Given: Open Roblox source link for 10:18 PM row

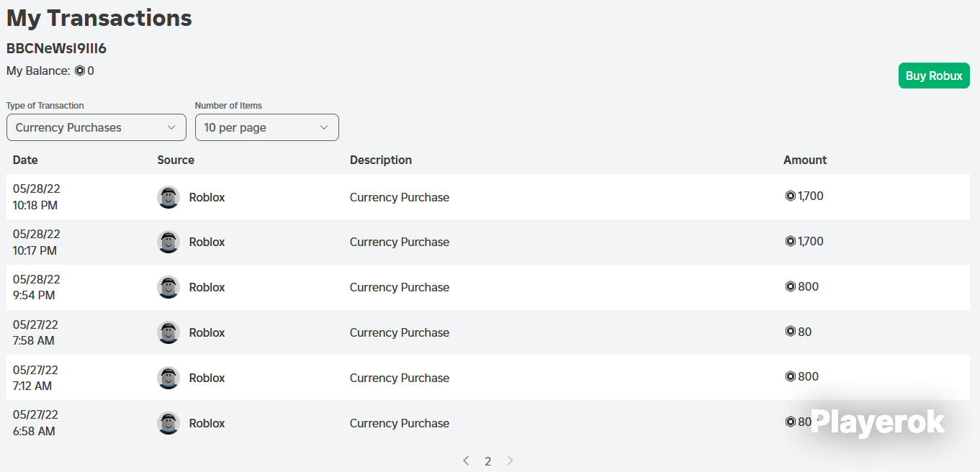Looking at the screenshot, I should pyautogui.click(x=207, y=197).
